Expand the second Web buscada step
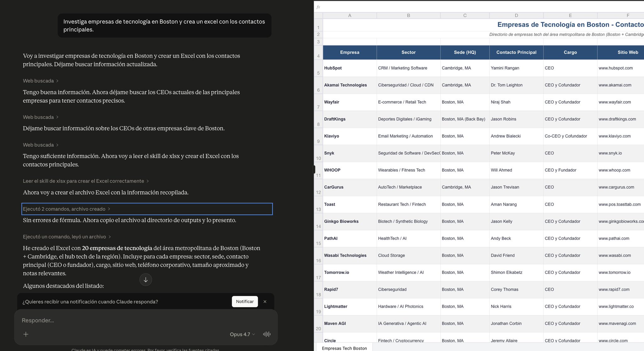Screen dimensions: 644x351 point(41,117)
